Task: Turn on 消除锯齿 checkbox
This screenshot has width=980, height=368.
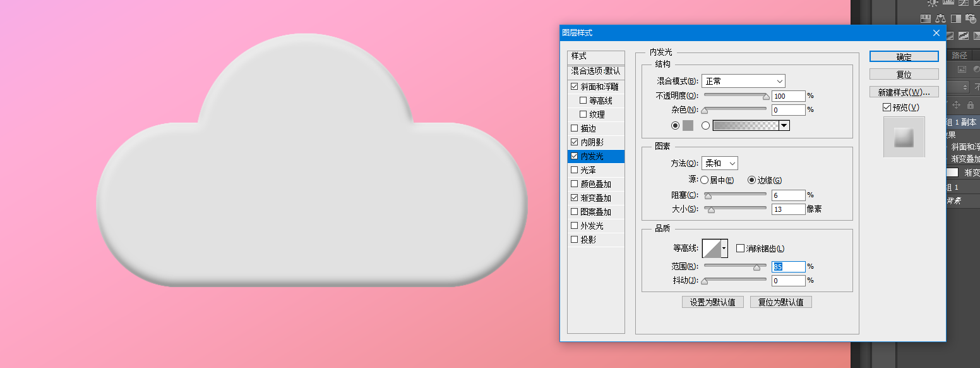Action: 740,248
